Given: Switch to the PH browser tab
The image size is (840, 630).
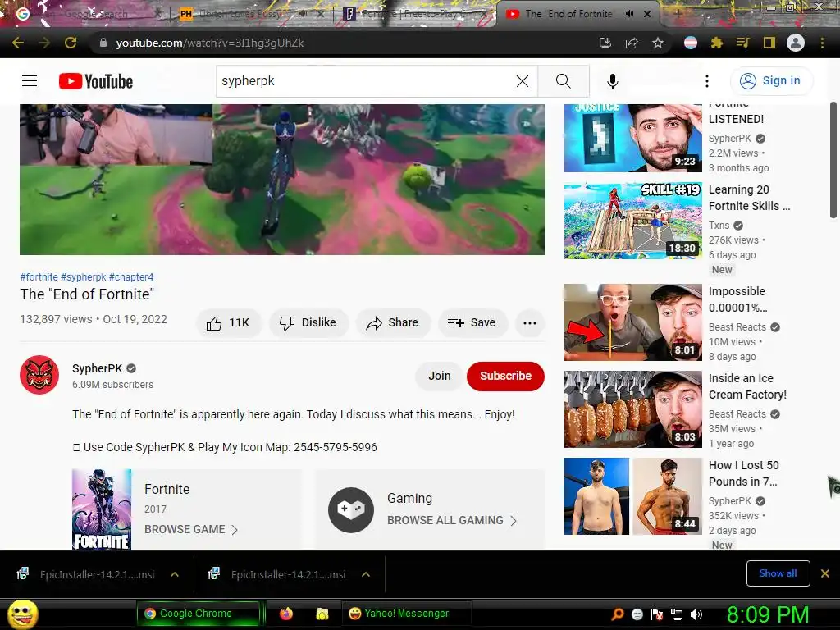Looking at the screenshot, I should [249, 14].
